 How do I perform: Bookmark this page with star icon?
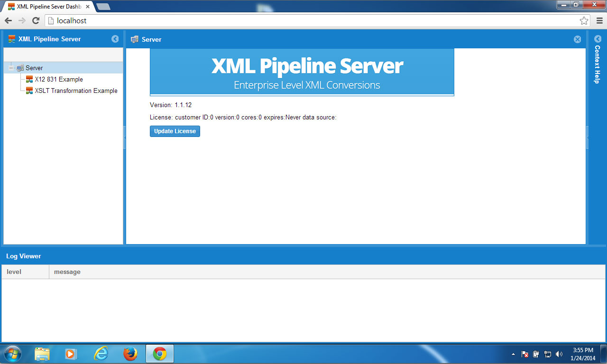584,21
